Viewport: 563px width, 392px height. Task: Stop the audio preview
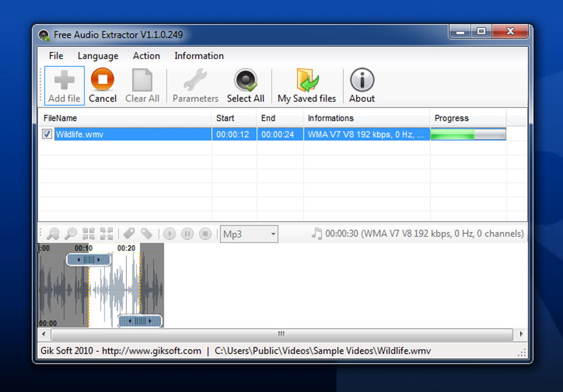(x=205, y=234)
